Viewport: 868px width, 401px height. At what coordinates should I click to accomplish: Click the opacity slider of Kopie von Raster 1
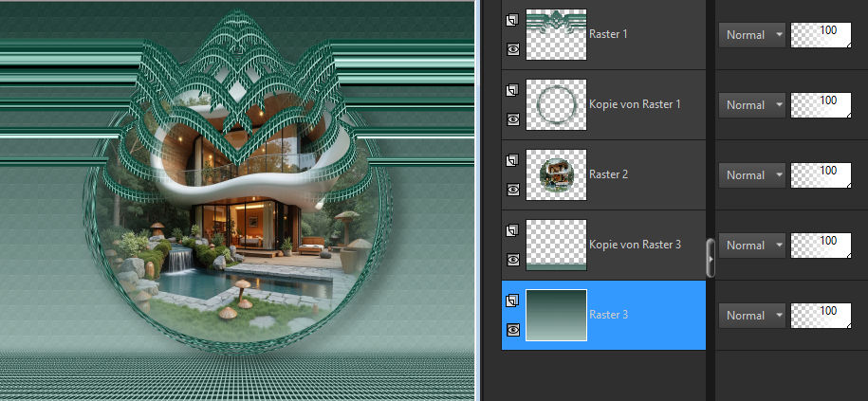[821, 105]
